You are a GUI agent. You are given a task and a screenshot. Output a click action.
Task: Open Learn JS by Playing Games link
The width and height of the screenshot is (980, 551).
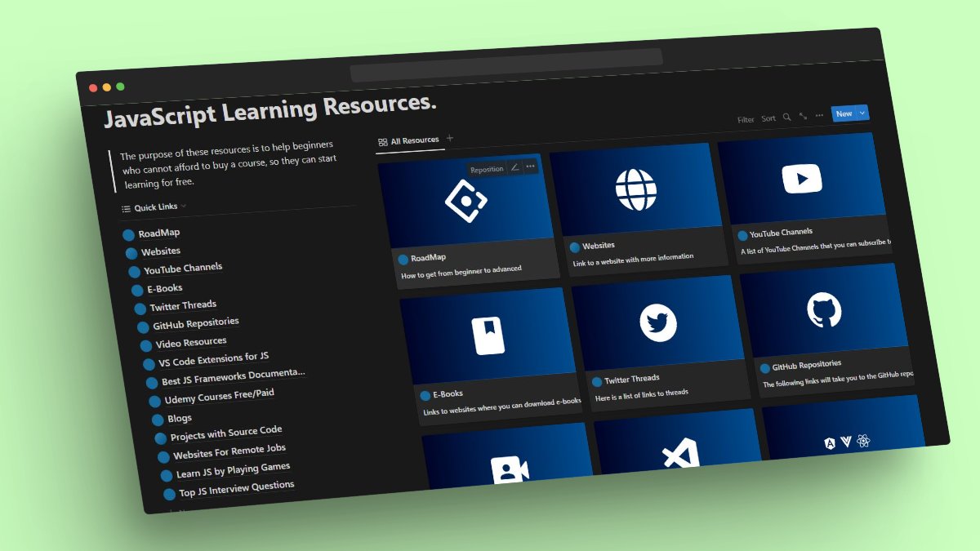click(x=233, y=470)
